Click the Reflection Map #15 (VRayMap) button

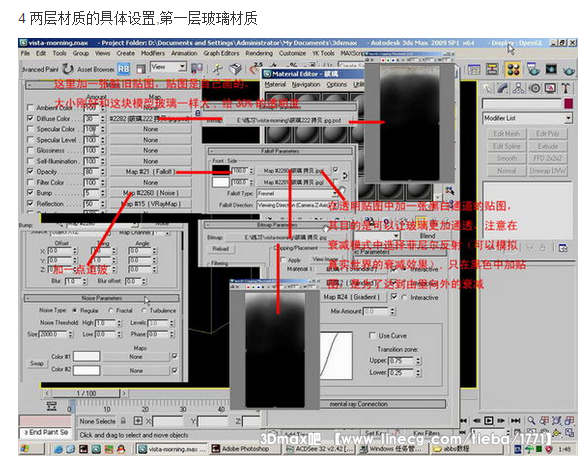tap(150, 203)
